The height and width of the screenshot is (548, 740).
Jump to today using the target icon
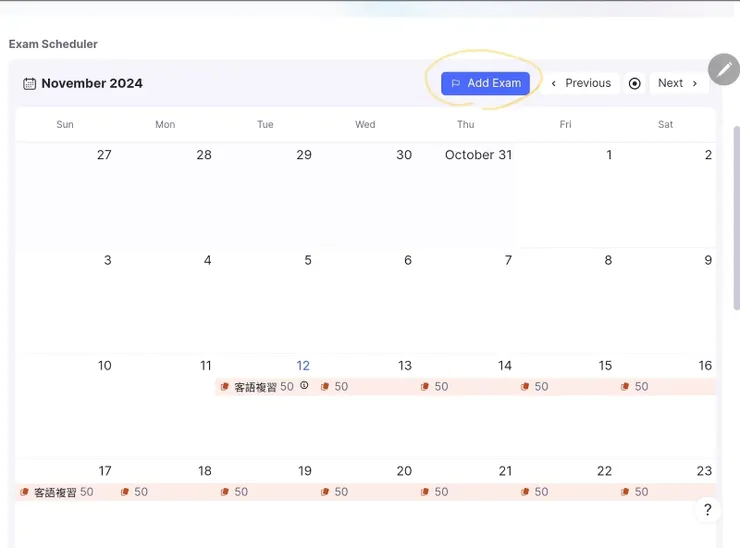pos(634,83)
